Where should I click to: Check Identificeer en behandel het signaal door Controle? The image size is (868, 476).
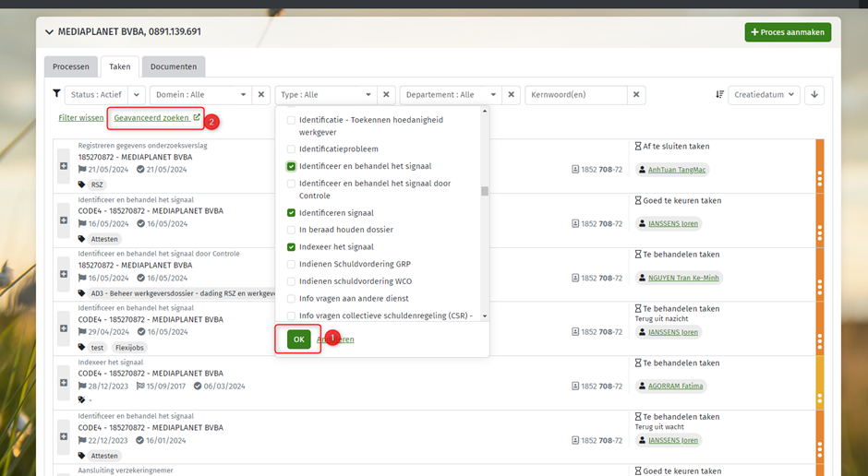pos(291,184)
